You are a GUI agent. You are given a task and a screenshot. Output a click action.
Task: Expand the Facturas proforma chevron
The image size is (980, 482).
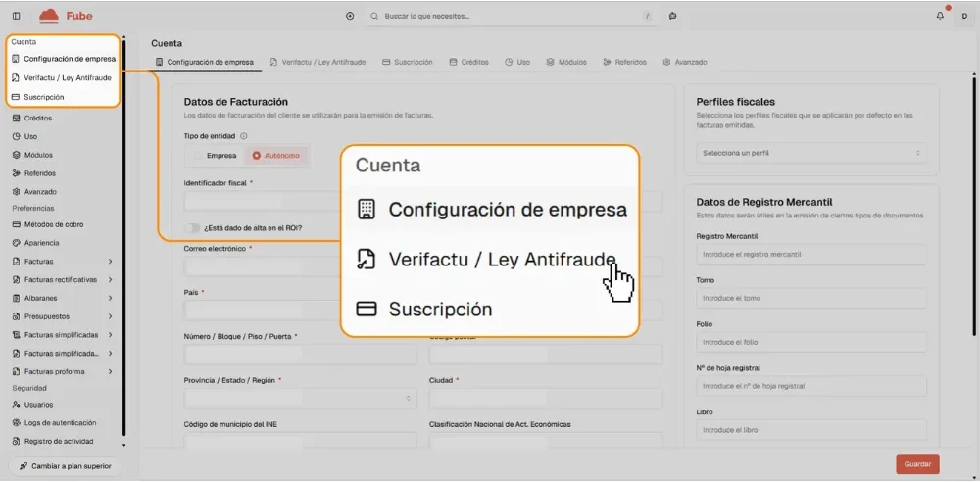coord(110,371)
